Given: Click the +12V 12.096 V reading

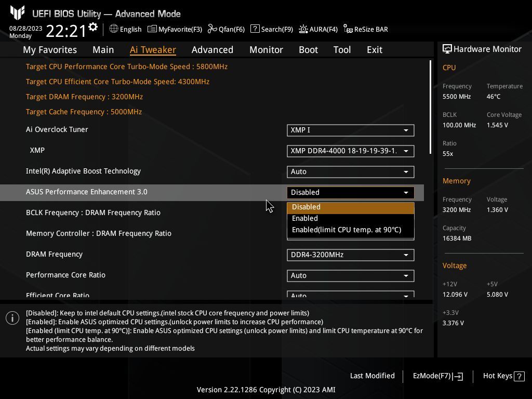Looking at the screenshot, I should [x=455, y=295].
